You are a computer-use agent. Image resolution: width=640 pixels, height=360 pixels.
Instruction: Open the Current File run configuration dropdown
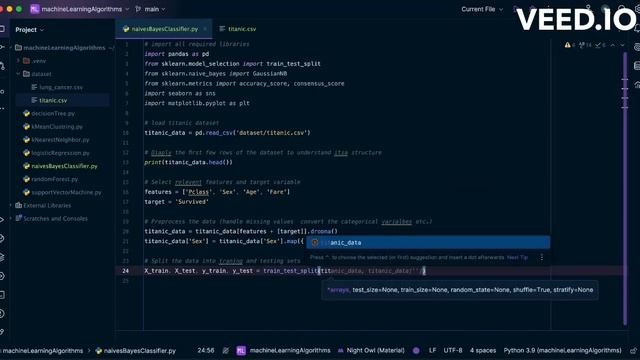tap(482, 9)
